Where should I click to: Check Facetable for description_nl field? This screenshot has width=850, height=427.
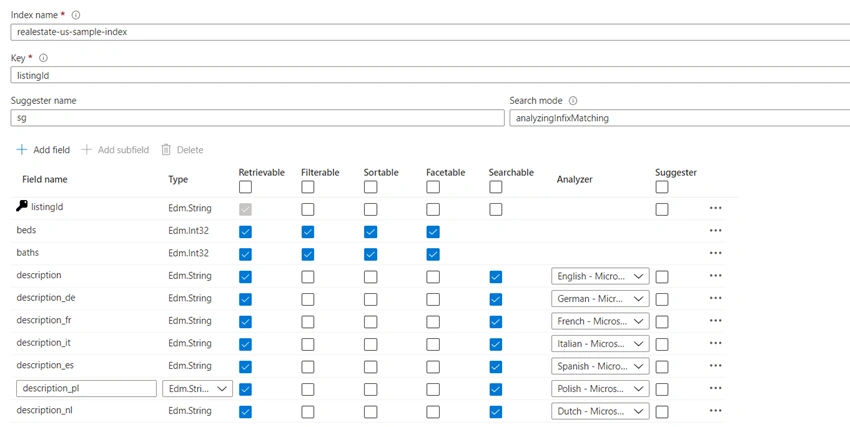433,412
